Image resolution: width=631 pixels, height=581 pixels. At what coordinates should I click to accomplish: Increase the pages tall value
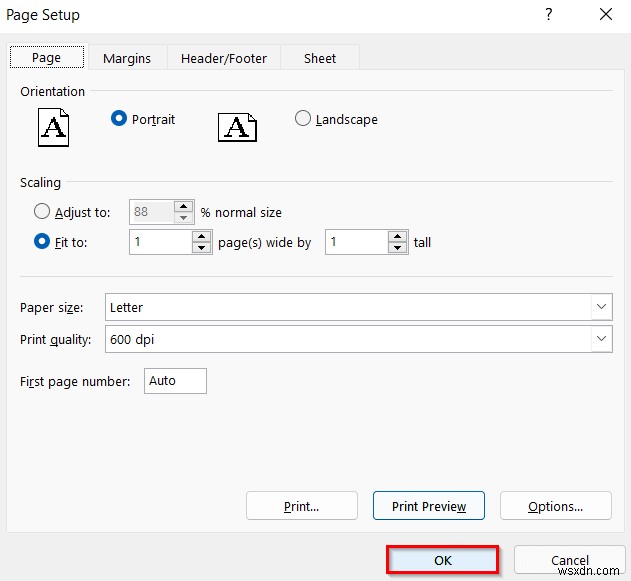(x=398, y=237)
